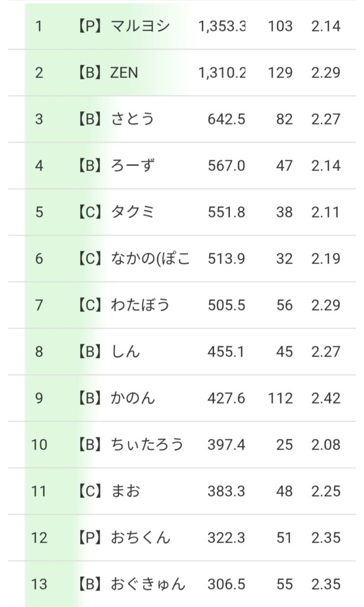Open かのん player entry
Image resolution: width=364 pixels, height=607 pixels.
pyautogui.click(x=132, y=398)
